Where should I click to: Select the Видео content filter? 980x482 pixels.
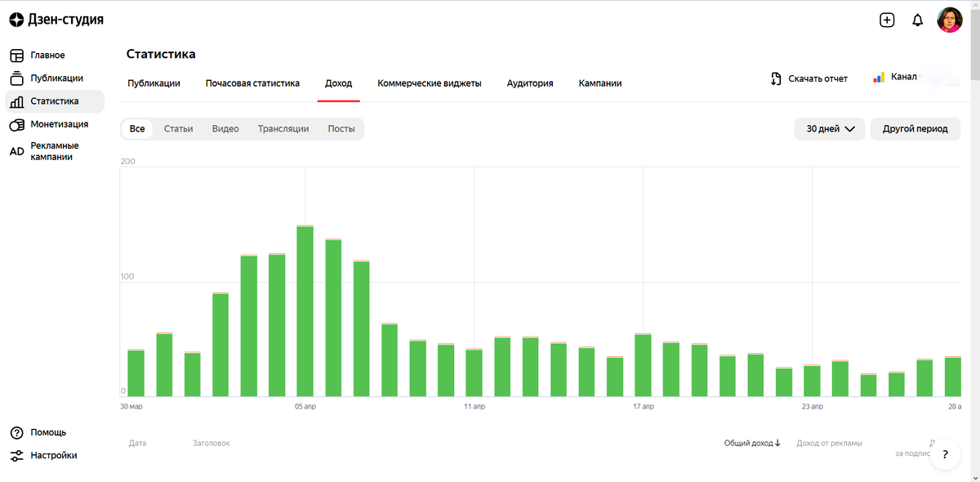pyautogui.click(x=225, y=129)
